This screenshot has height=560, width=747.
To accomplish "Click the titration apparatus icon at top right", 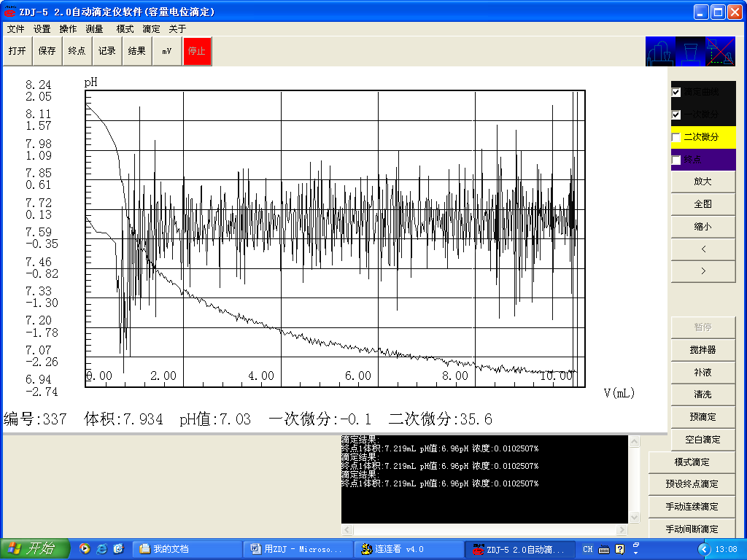I will point(661,52).
